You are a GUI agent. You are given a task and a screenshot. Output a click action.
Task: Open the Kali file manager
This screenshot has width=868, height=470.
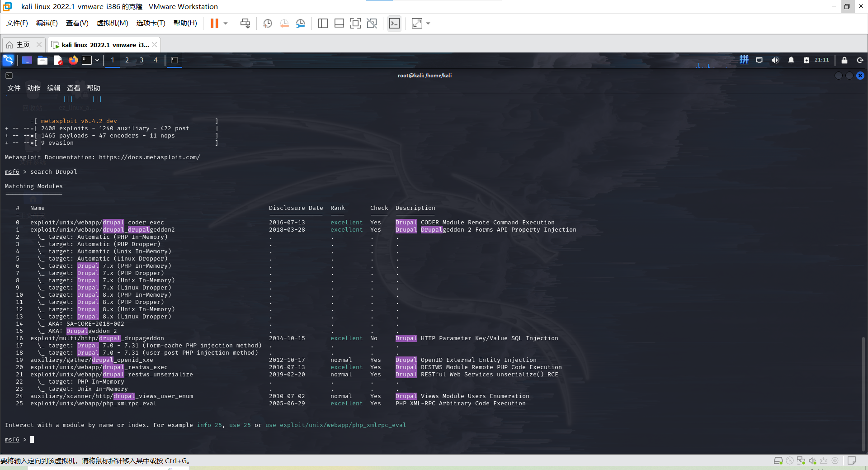pos(42,60)
